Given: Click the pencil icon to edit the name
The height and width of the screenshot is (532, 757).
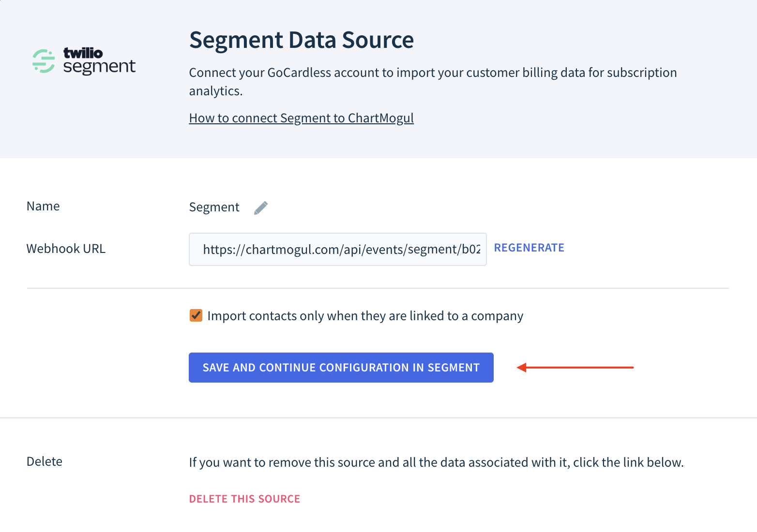Looking at the screenshot, I should [261, 207].
